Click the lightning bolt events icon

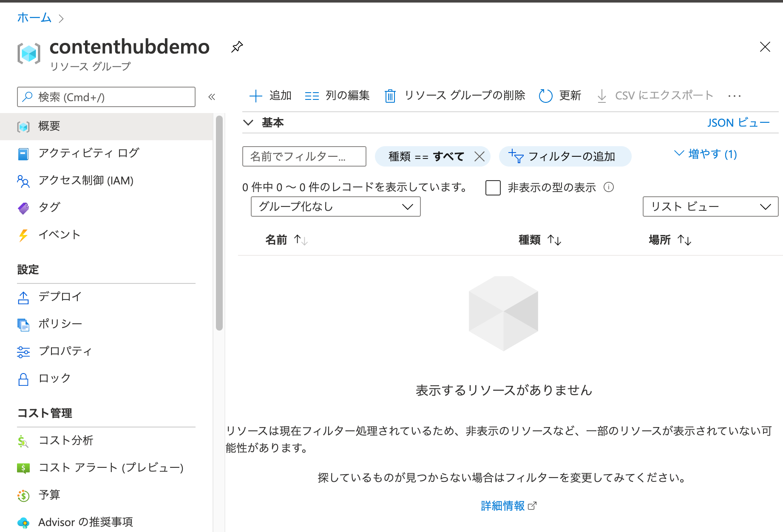(23, 235)
